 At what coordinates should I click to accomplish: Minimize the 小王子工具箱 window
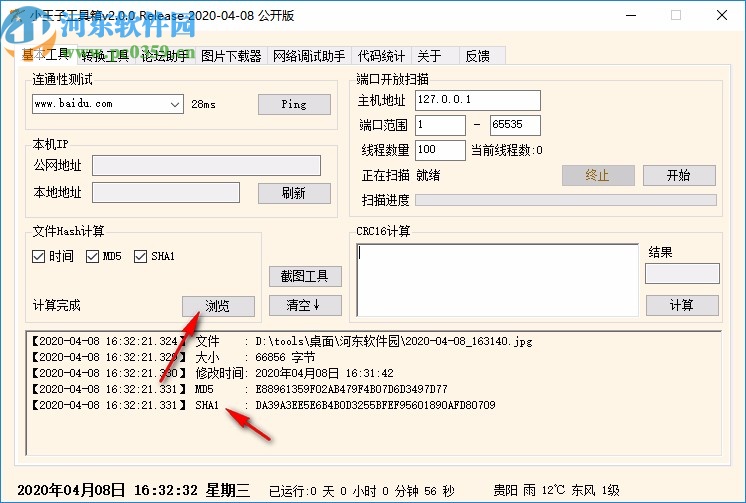(631, 15)
